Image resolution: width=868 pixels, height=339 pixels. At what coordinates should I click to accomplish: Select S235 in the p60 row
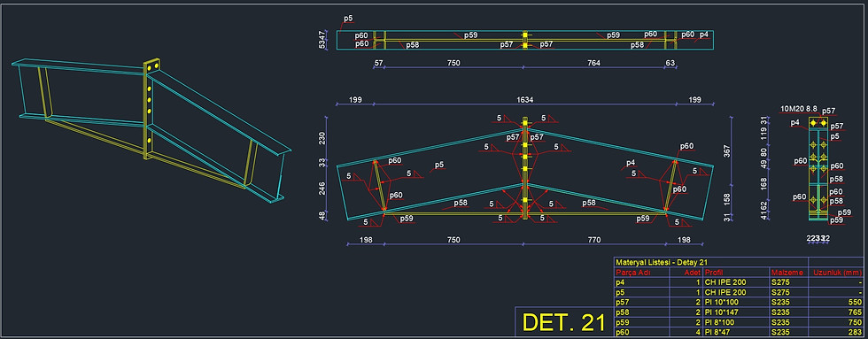[x=780, y=332]
